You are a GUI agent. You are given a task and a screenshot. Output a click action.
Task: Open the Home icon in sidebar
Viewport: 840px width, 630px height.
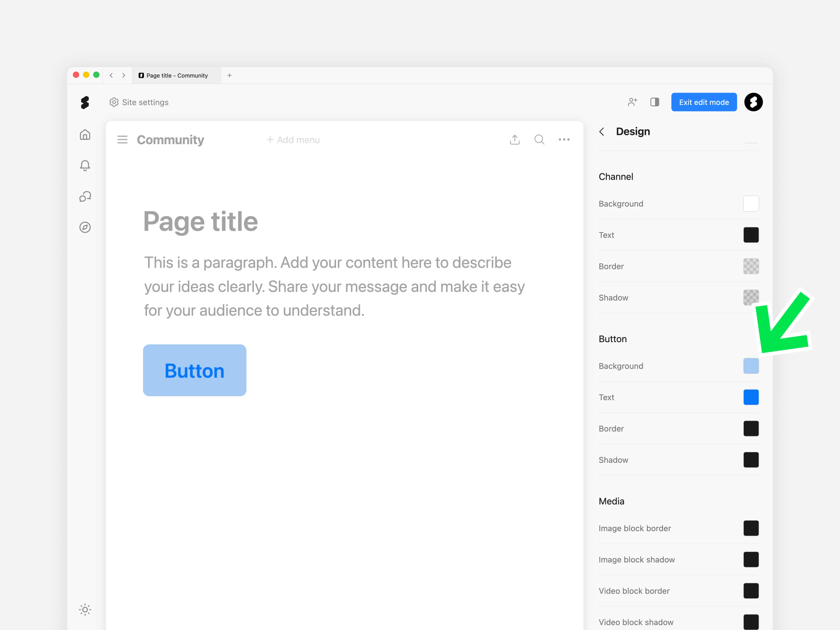pyautogui.click(x=85, y=135)
